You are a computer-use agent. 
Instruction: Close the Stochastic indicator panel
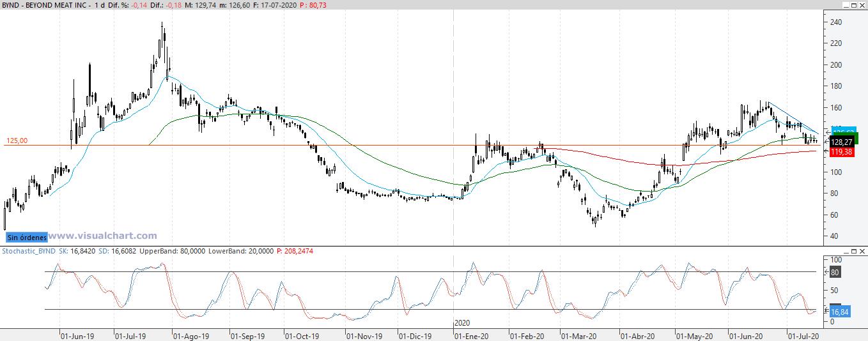[862, 252]
